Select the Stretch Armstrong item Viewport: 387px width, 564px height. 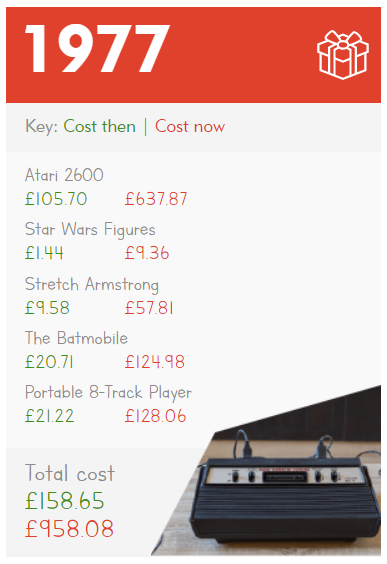coord(92,285)
